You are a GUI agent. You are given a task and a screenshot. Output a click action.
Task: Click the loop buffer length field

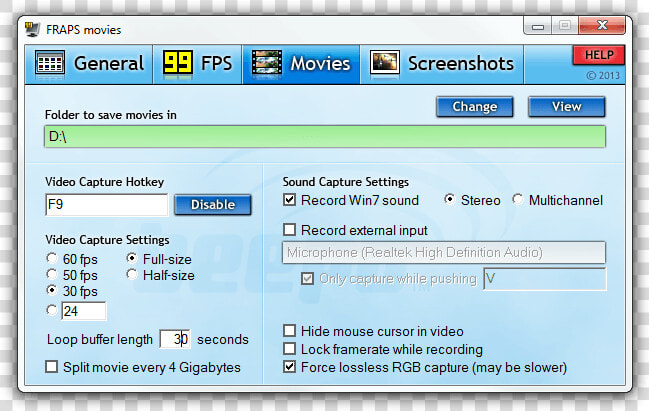[175, 339]
